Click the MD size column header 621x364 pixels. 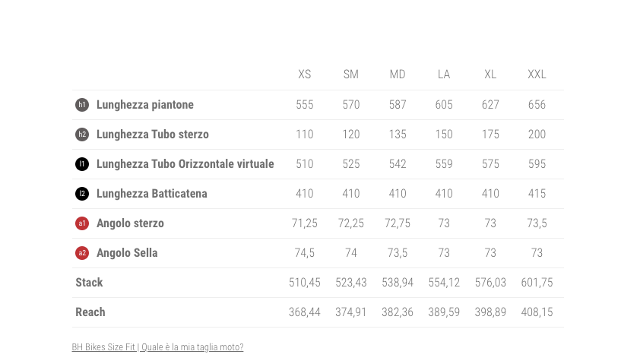[398, 74]
